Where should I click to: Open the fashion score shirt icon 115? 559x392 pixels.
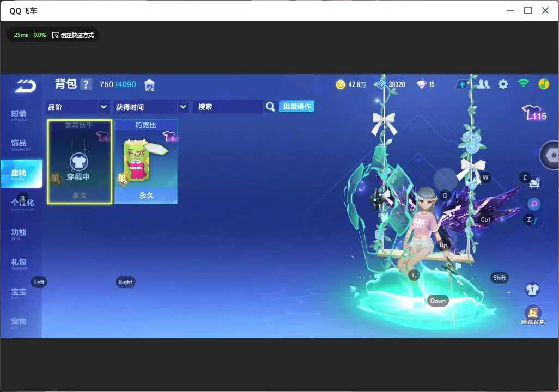click(x=534, y=113)
